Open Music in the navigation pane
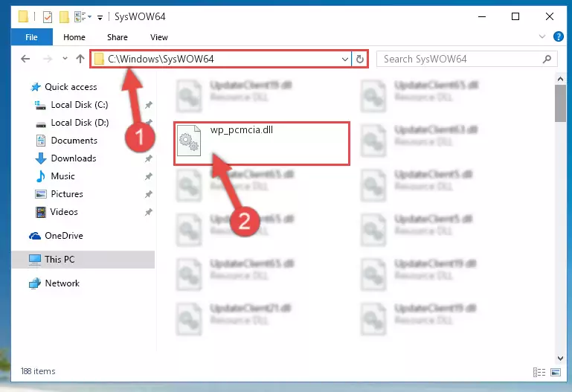The height and width of the screenshot is (392, 572). coord(62,176)
